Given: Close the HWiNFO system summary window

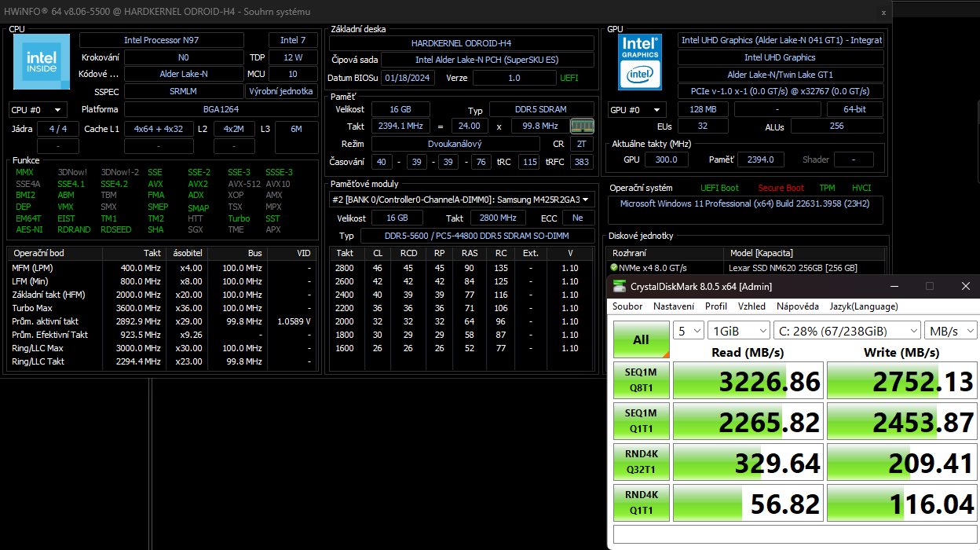Looking at the screenshot, I should (883, 12).
